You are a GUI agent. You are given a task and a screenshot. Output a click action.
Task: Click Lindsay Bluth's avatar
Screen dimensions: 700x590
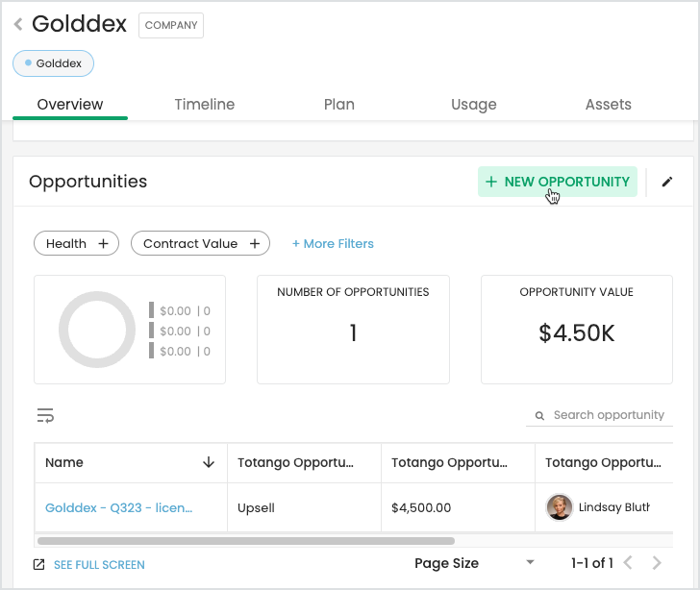pos(559,507)
